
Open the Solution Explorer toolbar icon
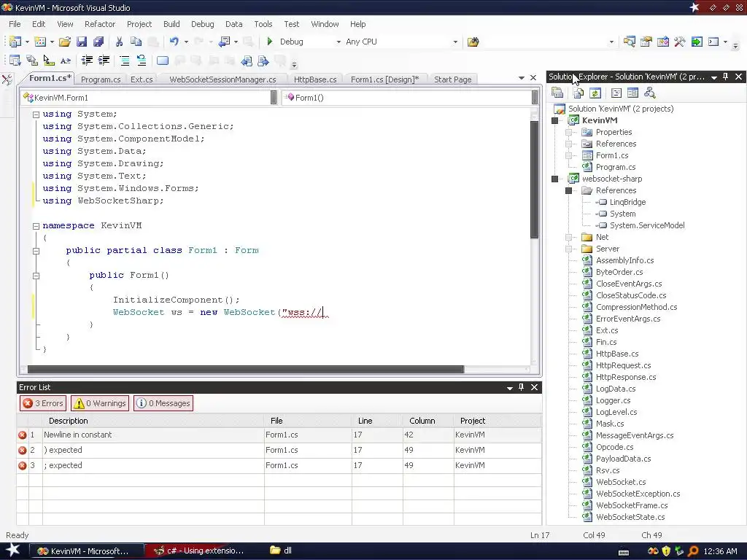tap(629, 42)
